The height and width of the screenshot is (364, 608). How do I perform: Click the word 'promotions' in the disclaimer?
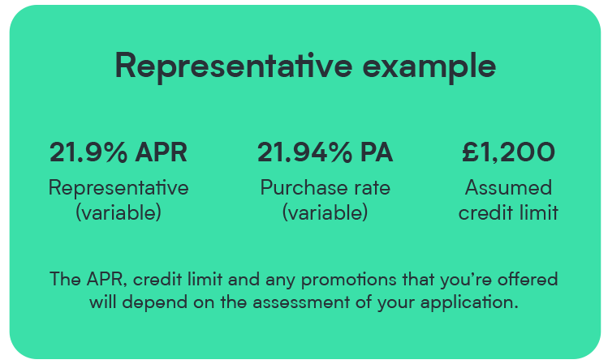(x=349, y=280)
